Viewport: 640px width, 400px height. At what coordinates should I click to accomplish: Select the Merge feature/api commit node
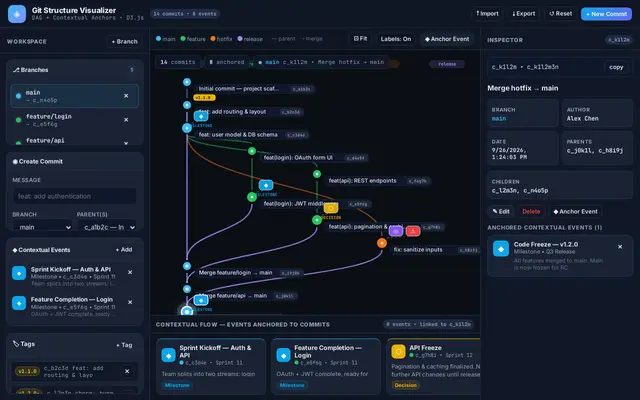click(187, 289)
